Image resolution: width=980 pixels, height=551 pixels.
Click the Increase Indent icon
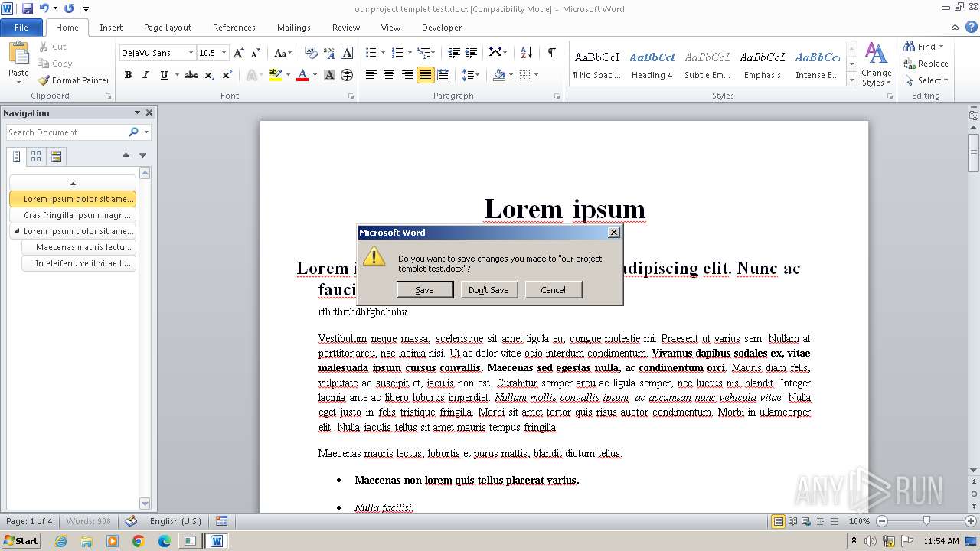472,53
